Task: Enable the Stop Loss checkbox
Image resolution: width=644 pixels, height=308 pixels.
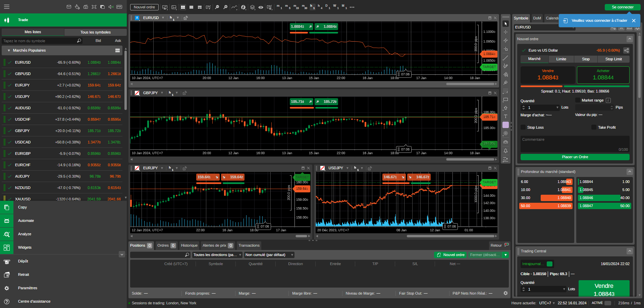Action: point(523,127)
